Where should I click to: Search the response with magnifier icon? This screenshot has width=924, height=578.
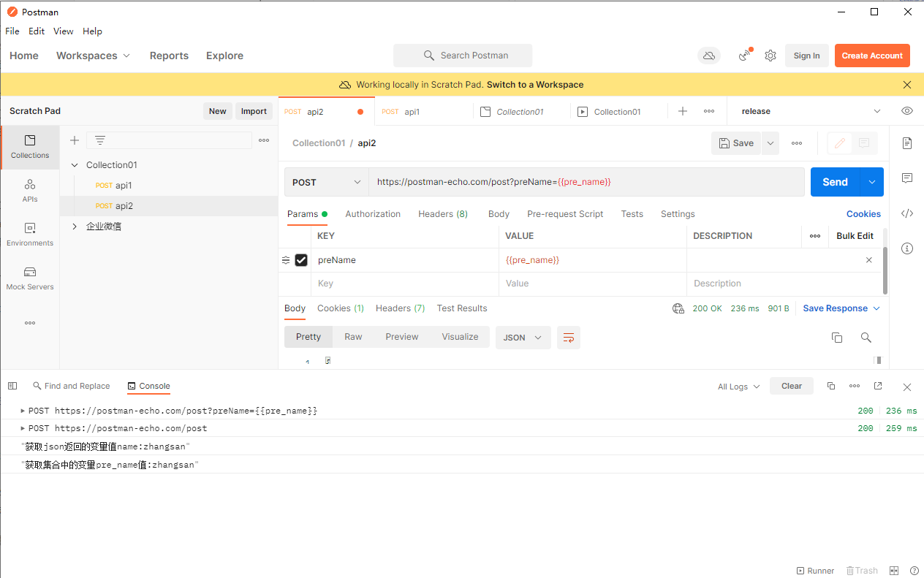point(866,338)
